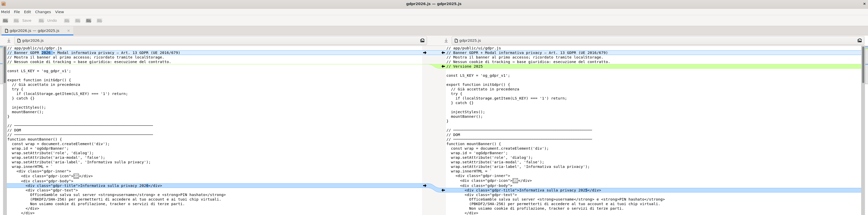Image resolution: width=868 pixels, height=215 pixels.
Task: Push 'Banner GDPR 2026' change right with arrow
Action: [x=425, y=53]
